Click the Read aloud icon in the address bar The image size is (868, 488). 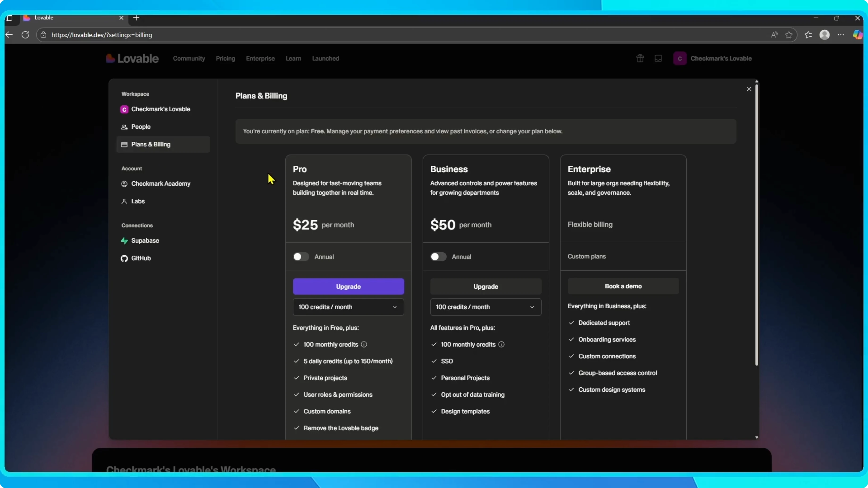[774, 35]
